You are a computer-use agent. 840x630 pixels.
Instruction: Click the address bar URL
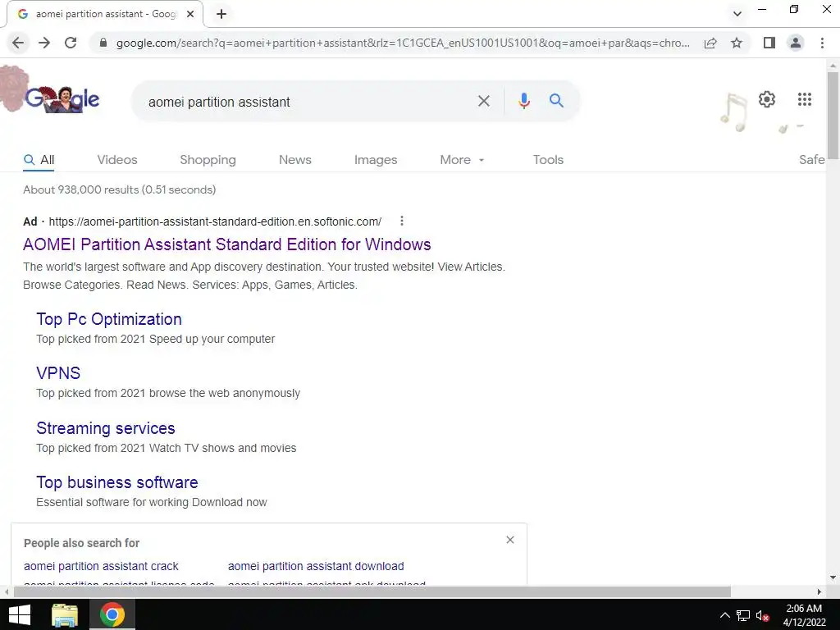click(403, 43)
